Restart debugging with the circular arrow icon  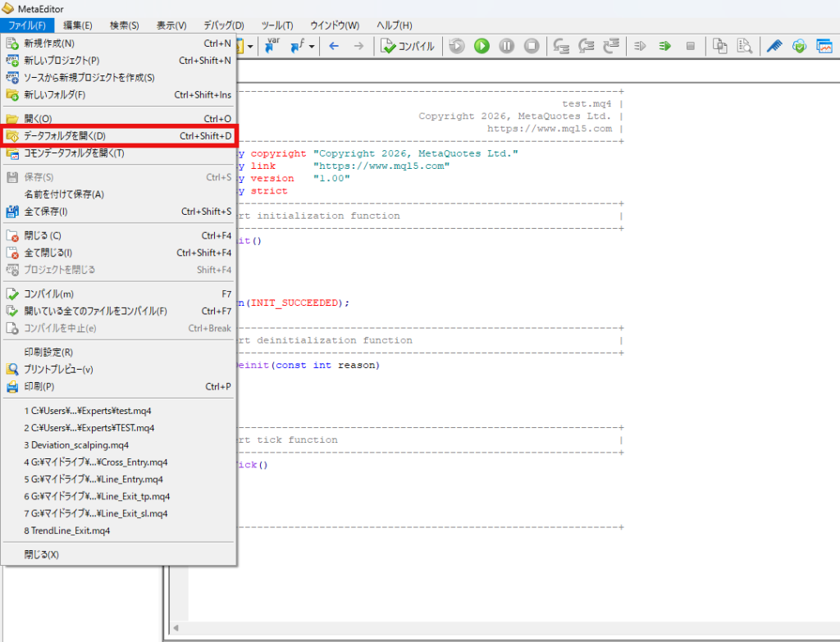click(457, 46)
